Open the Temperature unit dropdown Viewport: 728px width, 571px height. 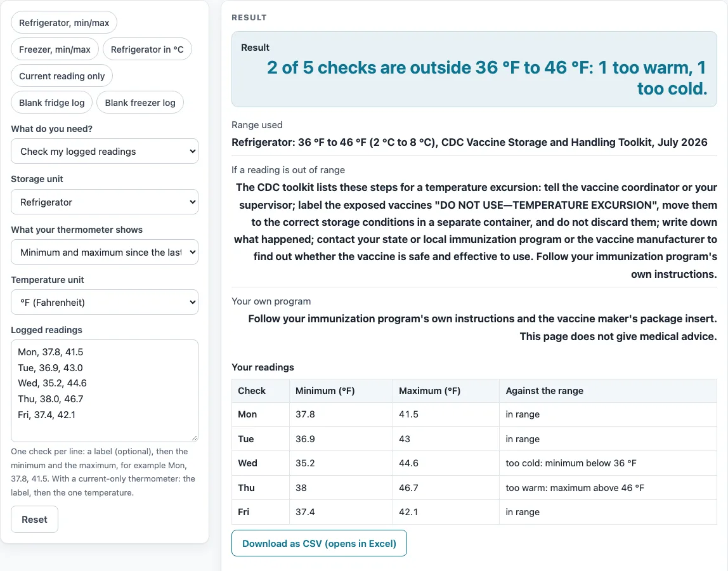coord(105,303)
